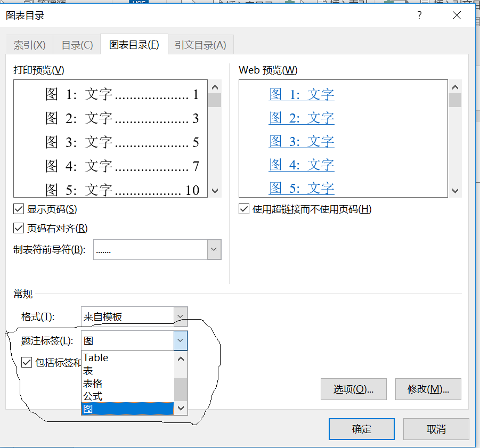
Task: Click the Web 预览 scrollbar thumb
Action: tap(455, 100)
